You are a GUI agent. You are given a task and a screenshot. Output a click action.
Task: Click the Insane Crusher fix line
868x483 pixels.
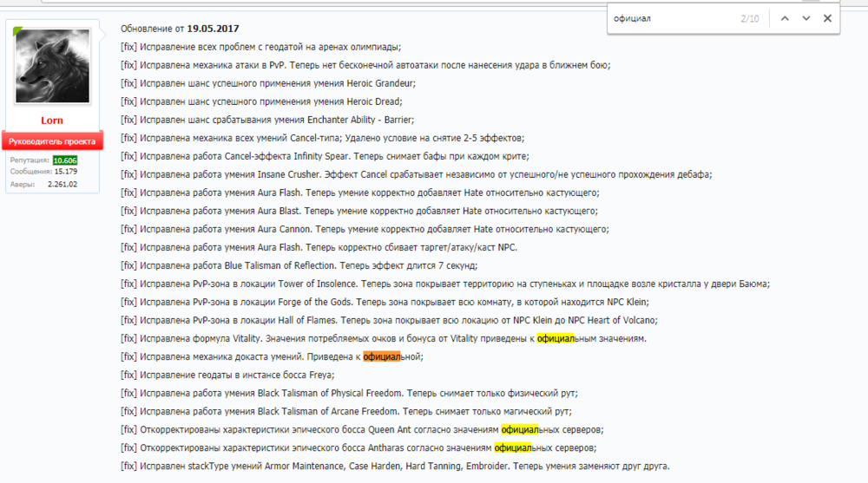[x=417, y=175]
